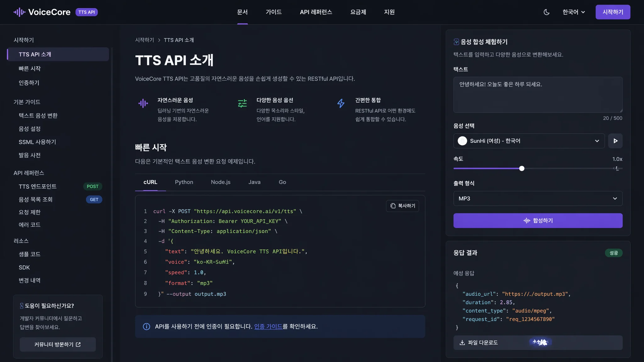Click the info icon in auth notice
Screen dimensions: 644x362
[146, 326]
